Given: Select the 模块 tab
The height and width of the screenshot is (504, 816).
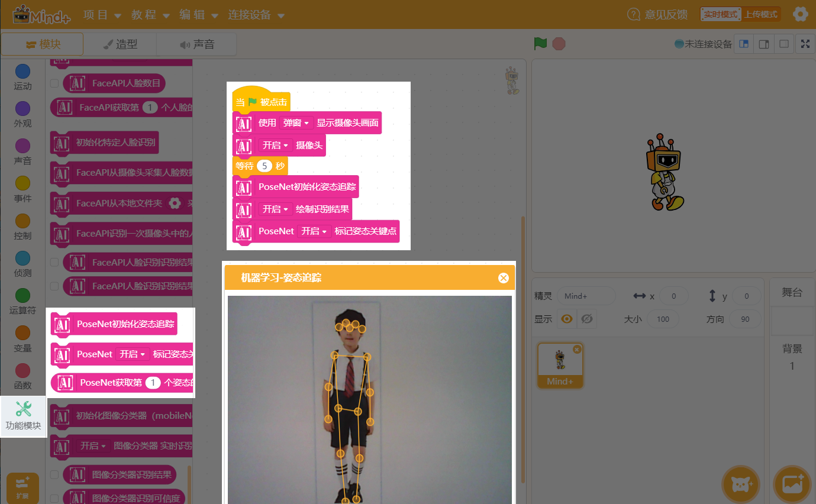Looking at the screenshot, I should [42, 44].
